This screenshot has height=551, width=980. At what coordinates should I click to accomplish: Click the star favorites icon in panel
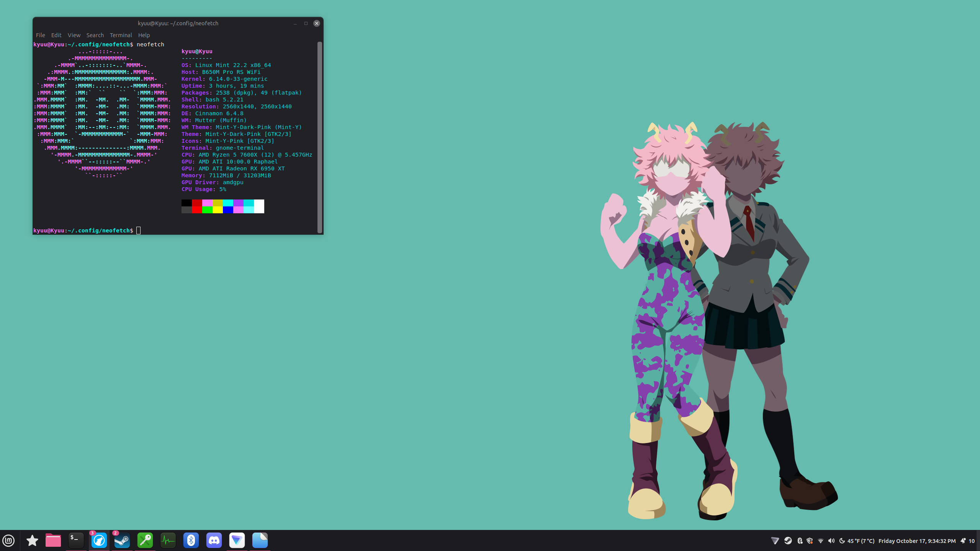tap(32, 540)
